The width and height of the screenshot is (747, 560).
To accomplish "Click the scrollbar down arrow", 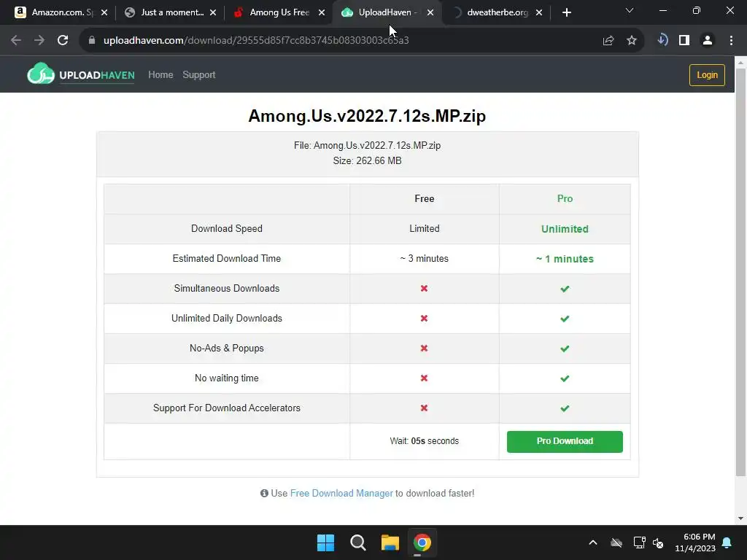I will point(740,518).
